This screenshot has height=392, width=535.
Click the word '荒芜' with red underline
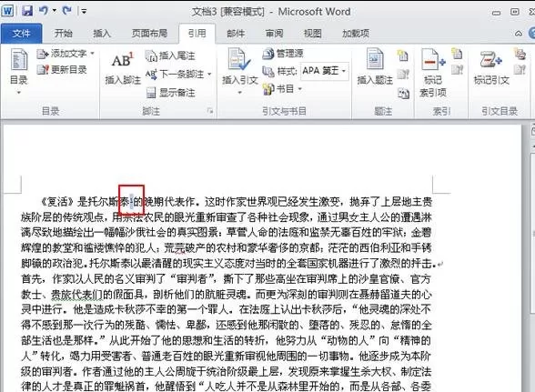(175, 248)
